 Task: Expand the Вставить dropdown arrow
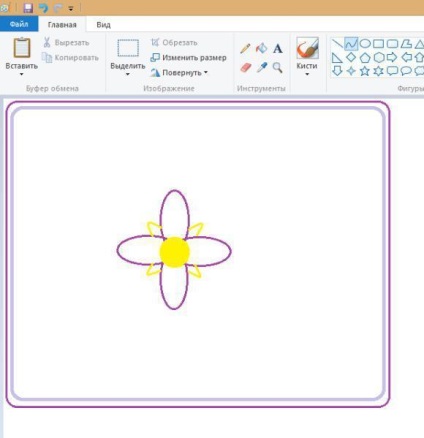pos(21,74)
